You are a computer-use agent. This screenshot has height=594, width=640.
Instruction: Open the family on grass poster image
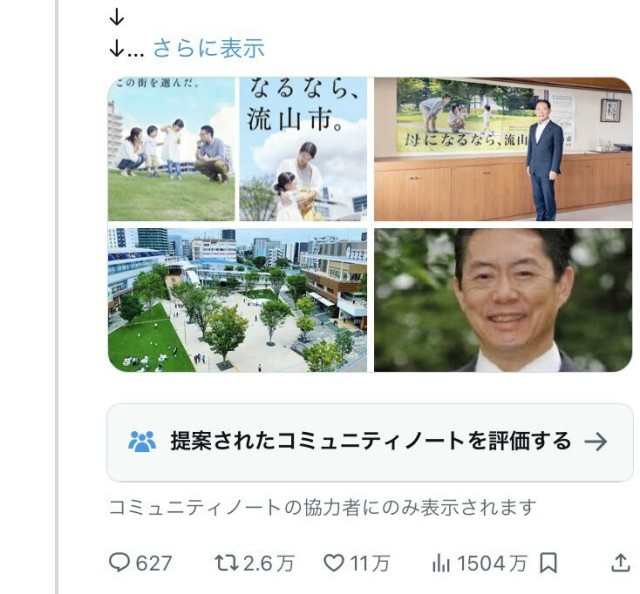point(171,149)
